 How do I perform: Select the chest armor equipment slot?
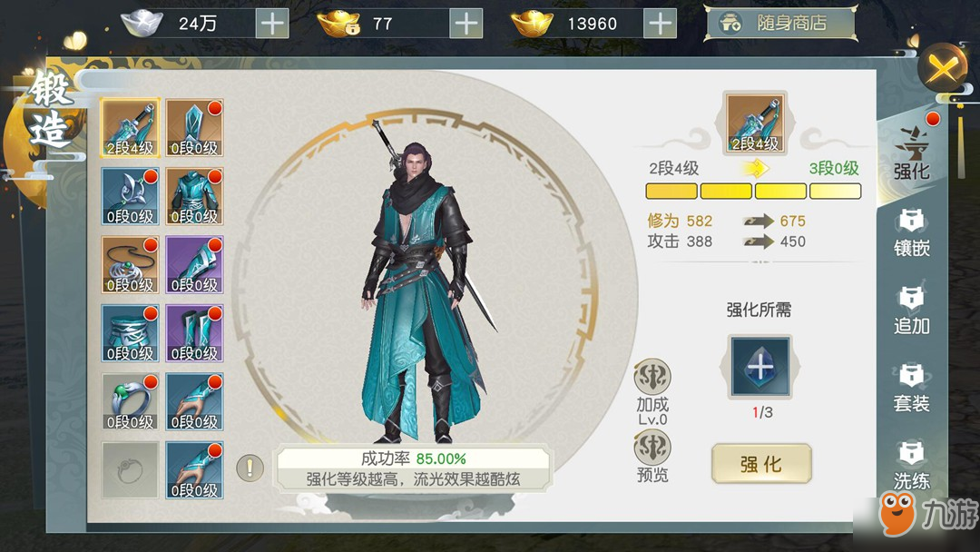pos(194,196)
